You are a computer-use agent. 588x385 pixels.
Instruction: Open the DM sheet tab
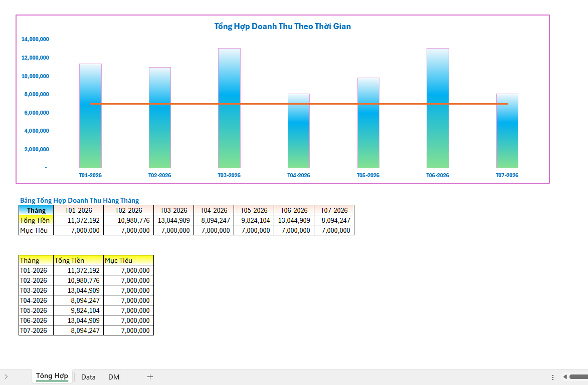tap(114, 377)
